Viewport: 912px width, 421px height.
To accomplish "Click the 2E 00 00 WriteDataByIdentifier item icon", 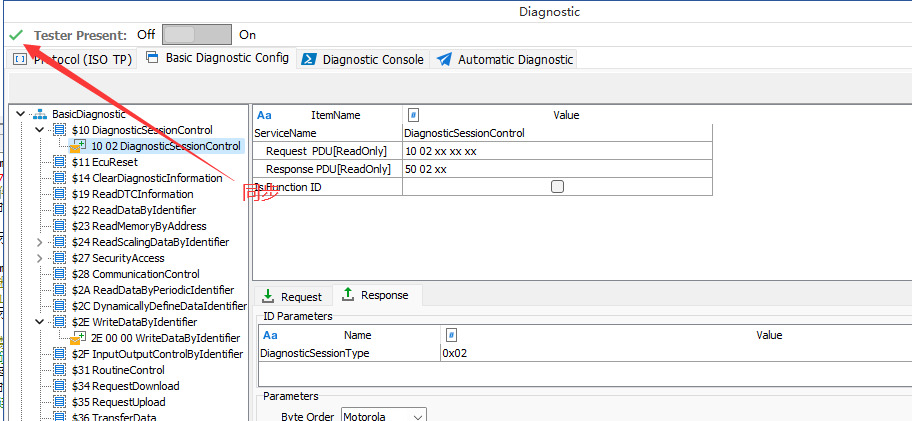I will coord(76,338).
